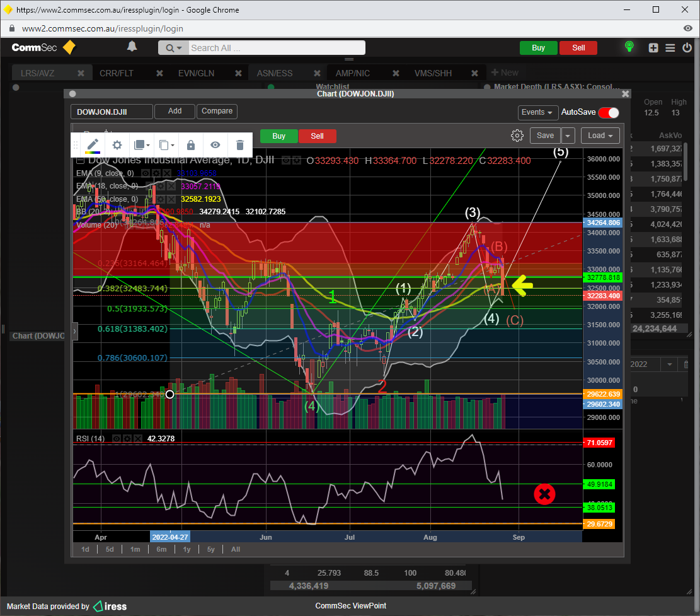Switch to the AMP/NIC workspace tab
The height and width of the screenshot is (616, 700).
pos(353,73)
